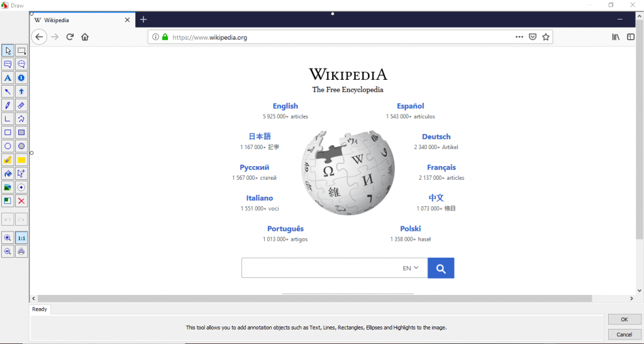The height and width of the screenshot is (344, 644).
Task: Click the sidebar toggle icon in the browser
Action: [631, 37]
